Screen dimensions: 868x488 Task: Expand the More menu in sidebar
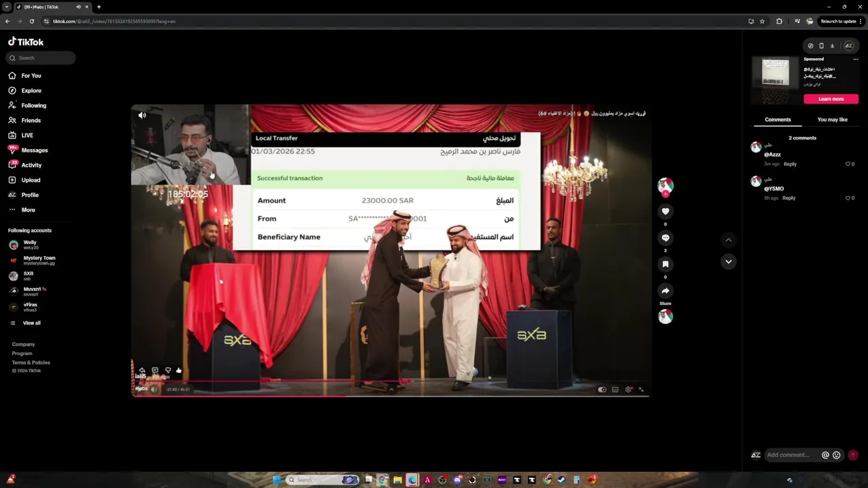point(22,210)
